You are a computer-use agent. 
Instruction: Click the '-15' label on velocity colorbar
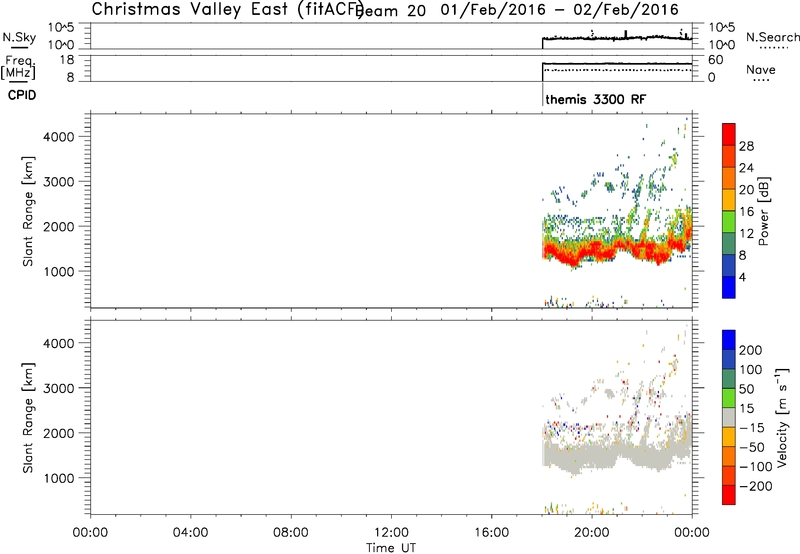click(x=753, y=428)
